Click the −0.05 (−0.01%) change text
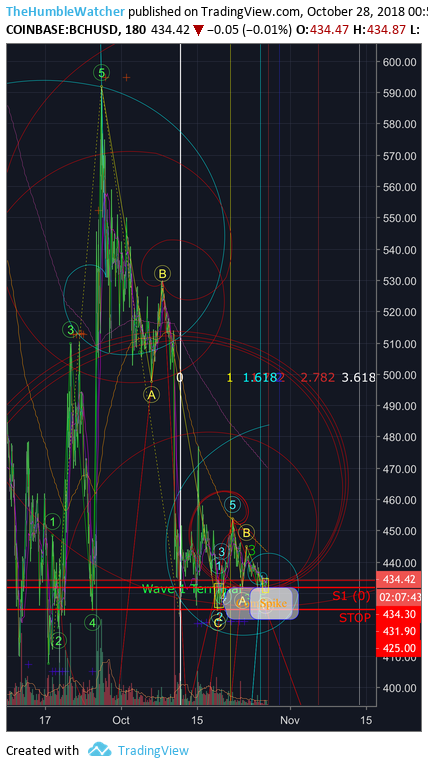 [250, 30]
